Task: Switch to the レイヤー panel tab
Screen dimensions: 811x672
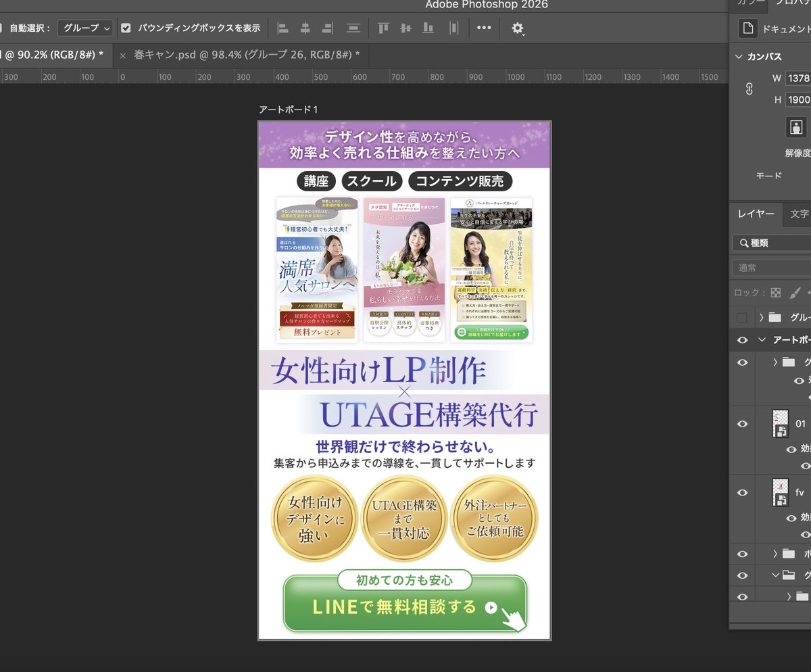Action: coord(756,214)
